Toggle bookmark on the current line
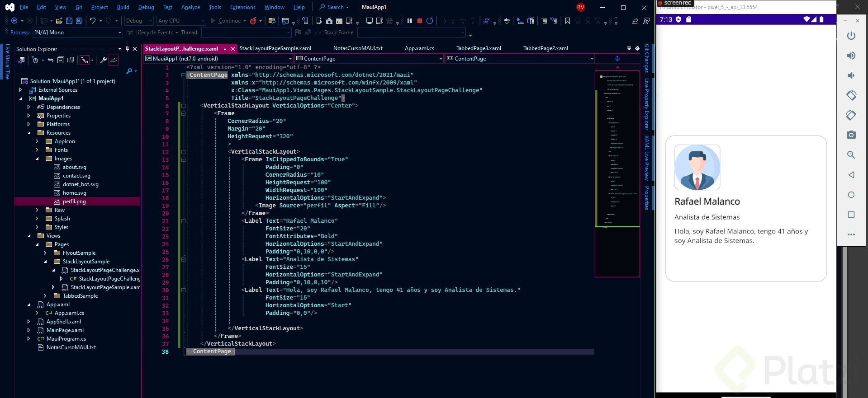868x398 pixels. coord(568,21)
